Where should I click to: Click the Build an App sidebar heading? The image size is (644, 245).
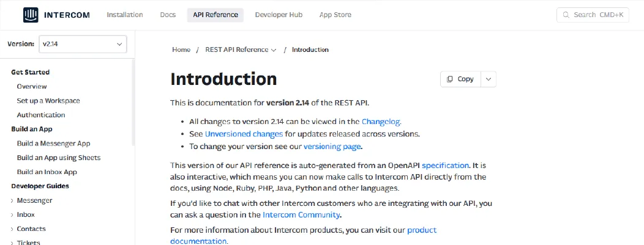coord(32,129)
